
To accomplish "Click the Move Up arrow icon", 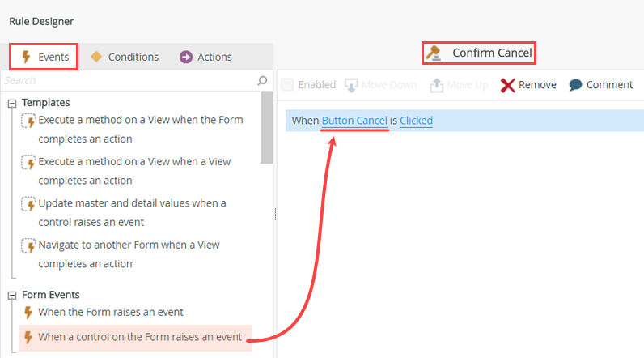I will (x=437, y=85).
